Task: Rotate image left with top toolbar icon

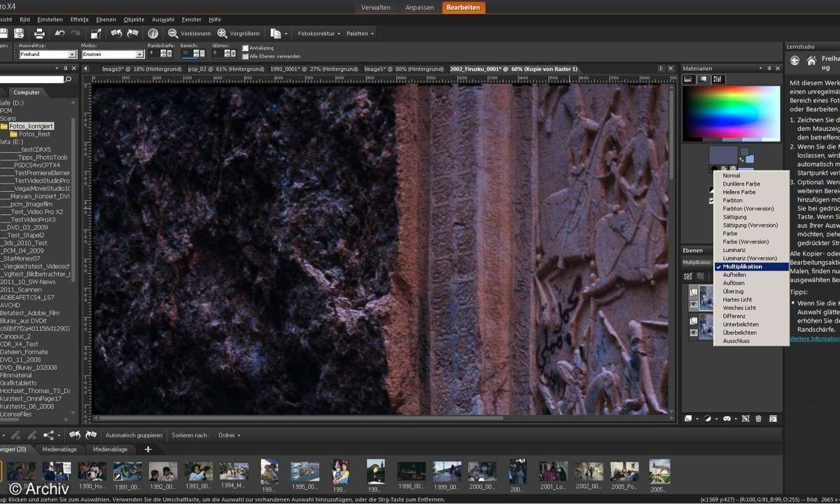Action: click(x=116, y=34)
